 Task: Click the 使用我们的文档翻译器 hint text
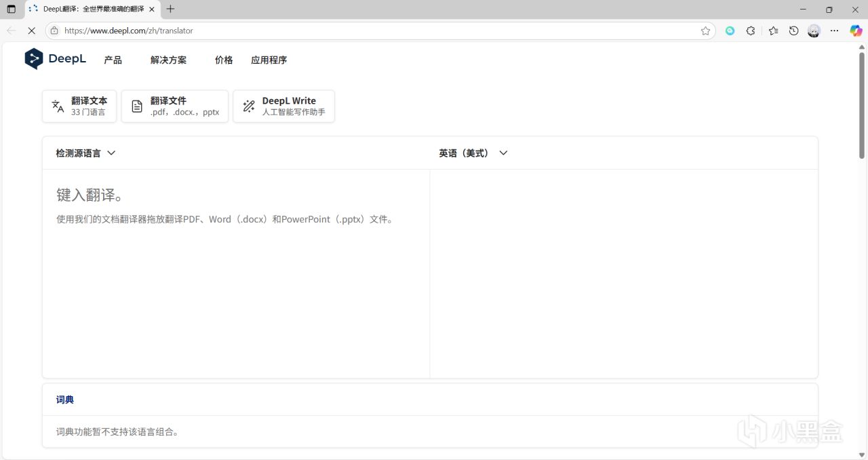(224, 219)
